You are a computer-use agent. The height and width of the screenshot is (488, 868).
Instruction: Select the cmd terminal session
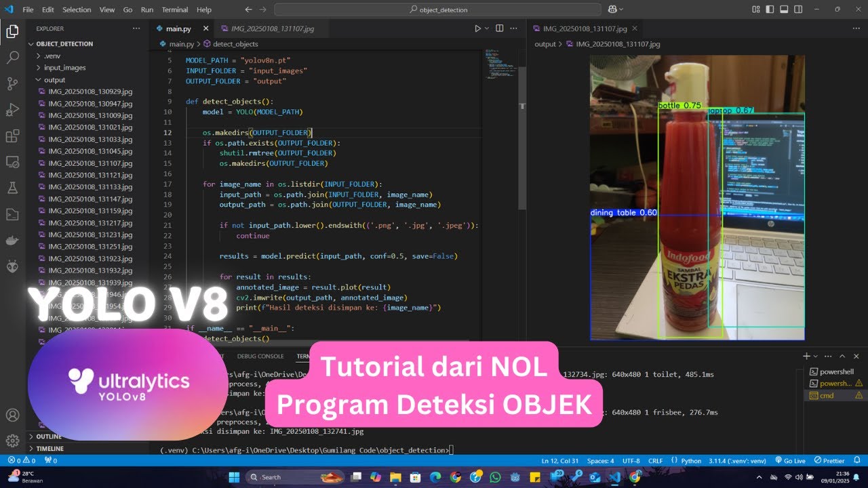click(826, 395)
